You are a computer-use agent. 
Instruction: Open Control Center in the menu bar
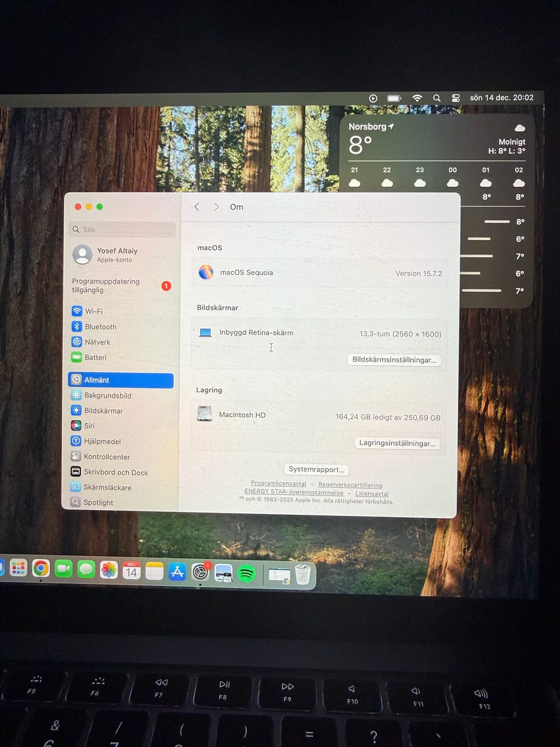tap(456, 98)
